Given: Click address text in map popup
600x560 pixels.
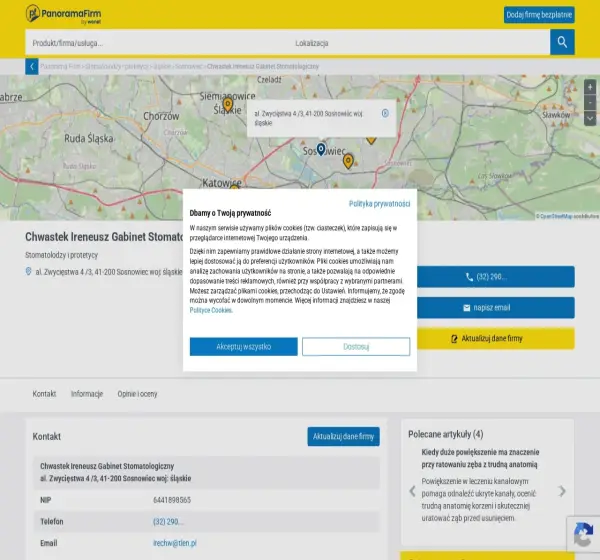Looking at the screenshot, I should pyautogui.click(x=308, y=118).
